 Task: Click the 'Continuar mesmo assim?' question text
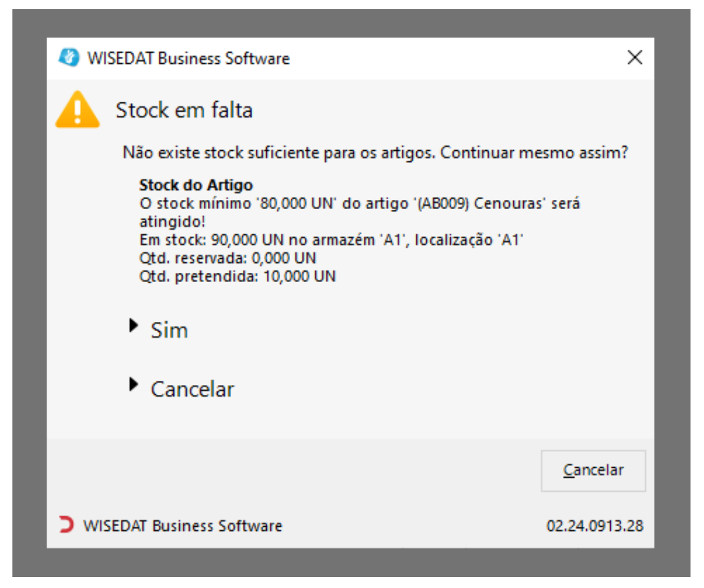(x=534, y=152)
